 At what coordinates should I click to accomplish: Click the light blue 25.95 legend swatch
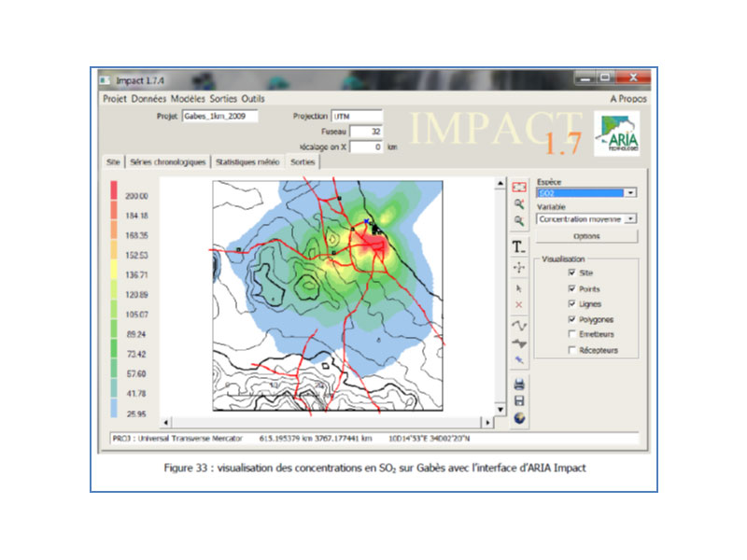(114, 408)
